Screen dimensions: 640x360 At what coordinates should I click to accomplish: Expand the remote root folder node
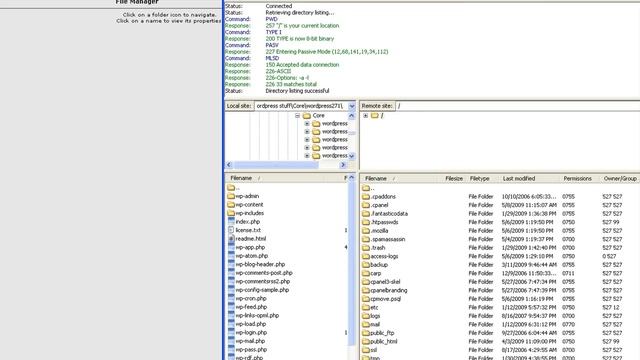[x=366, y=116]
